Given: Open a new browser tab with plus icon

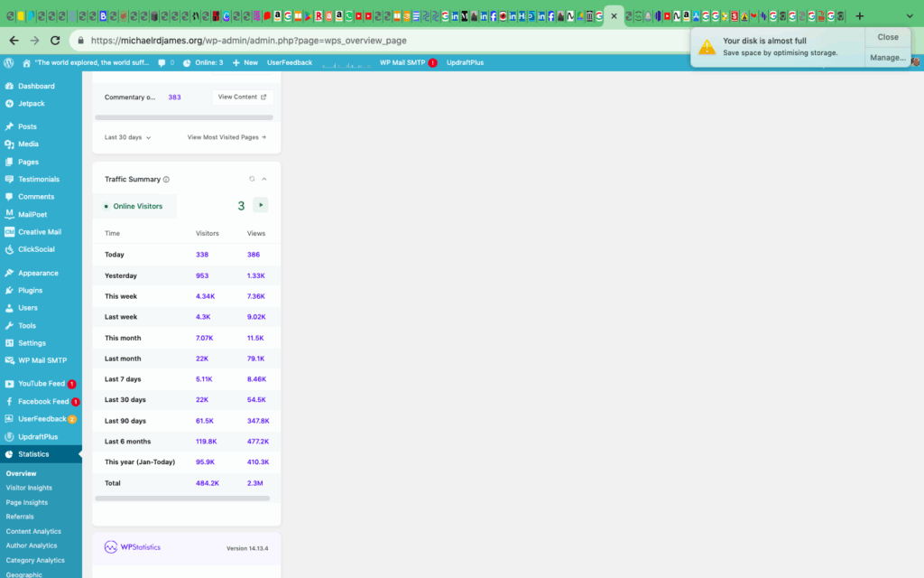Looking at the screenshot, I should [859, 16].
